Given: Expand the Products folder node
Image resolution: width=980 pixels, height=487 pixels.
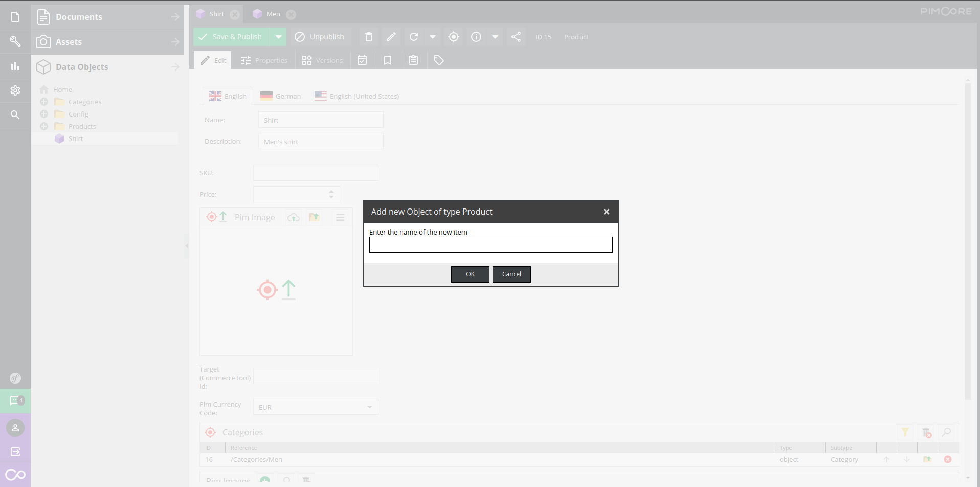Looking at the screenshot, I should pos(44,126).
